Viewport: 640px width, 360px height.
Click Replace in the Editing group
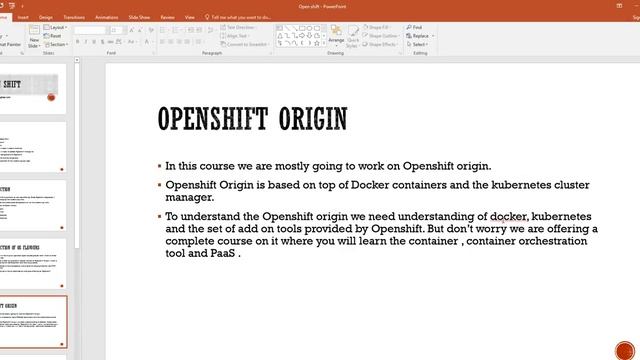pos(420,36)
